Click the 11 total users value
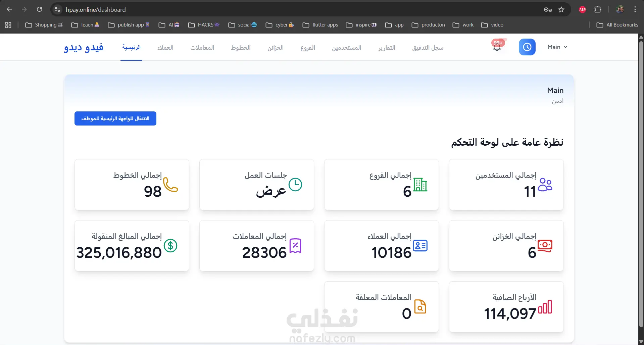The image size is (644, 345). tap(530, 192)
